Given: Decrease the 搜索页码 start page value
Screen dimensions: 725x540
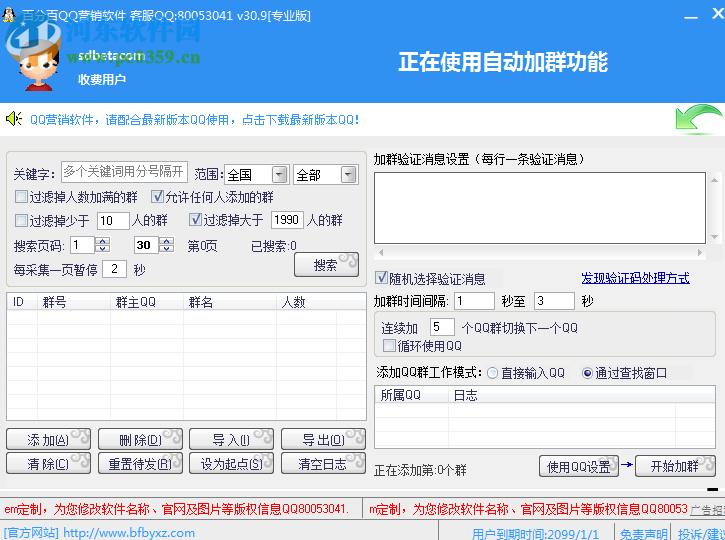Looking at the screenshot, I should [103, 249].
